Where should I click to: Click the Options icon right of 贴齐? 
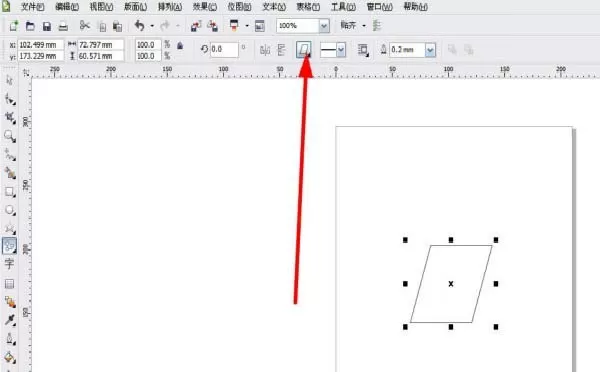(x=377, y=26)
